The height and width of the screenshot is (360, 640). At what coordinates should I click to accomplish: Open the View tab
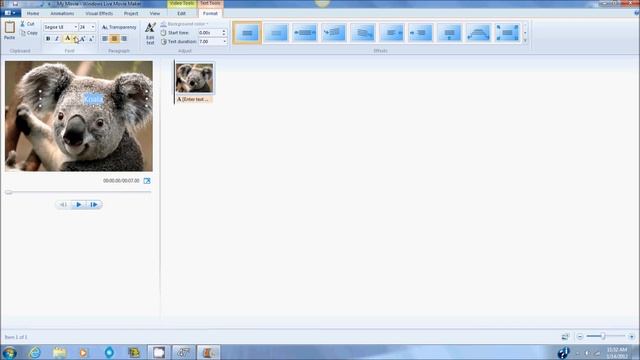coord(155,13)
